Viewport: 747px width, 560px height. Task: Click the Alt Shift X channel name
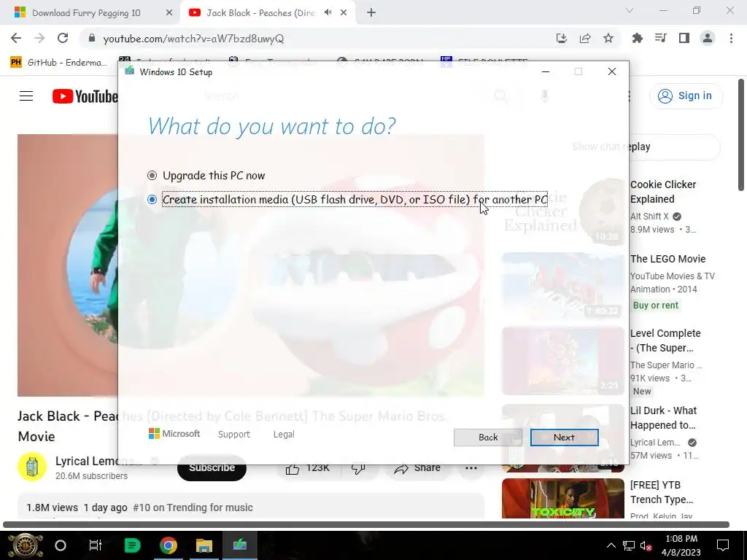[649, 216]
